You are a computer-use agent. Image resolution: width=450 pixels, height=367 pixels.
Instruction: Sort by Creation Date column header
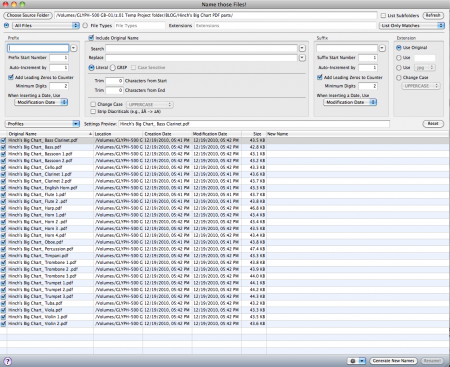pyautogui.click(x=167, y=134)
